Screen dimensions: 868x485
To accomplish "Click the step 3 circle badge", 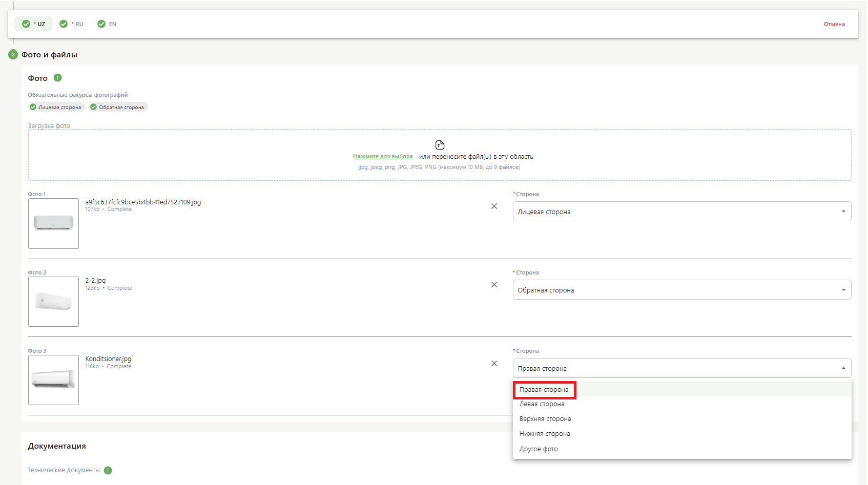I will 13,55.
